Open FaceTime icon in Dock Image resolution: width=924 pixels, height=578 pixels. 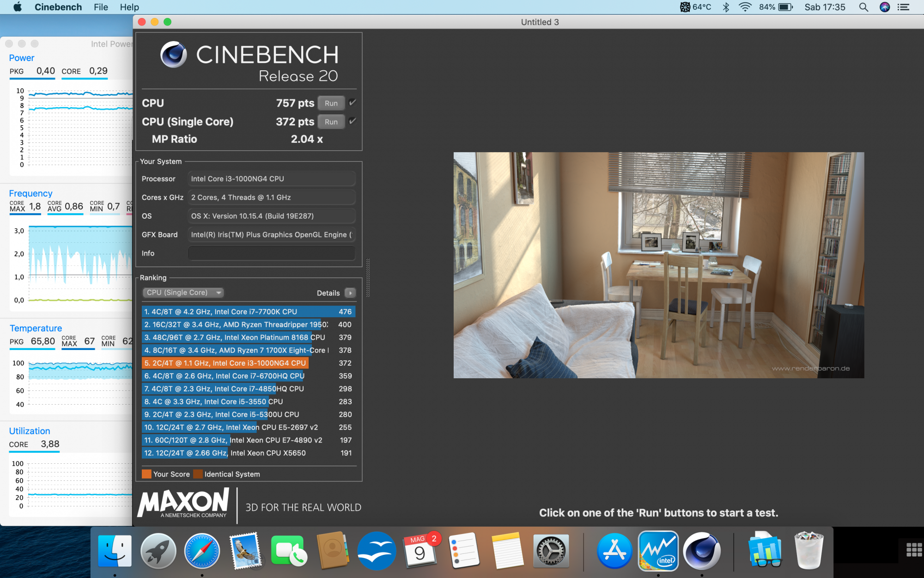(x=289, y=551)
